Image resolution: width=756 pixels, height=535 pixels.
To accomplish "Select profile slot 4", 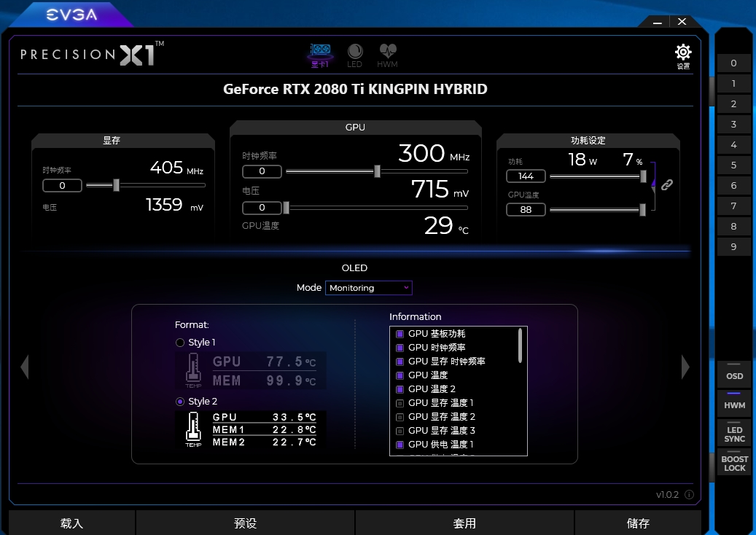I will pyautogui.click(x=733, y=144).
